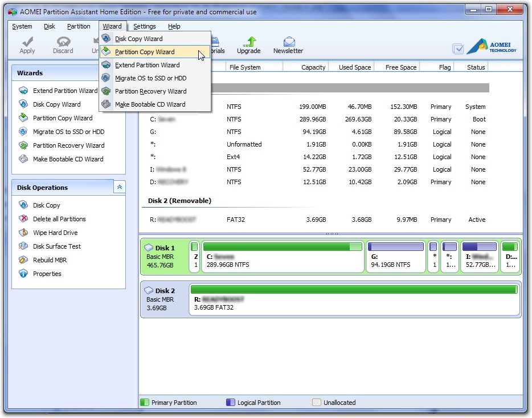Click the Unallocated legend swatch

tap(316, 403)
